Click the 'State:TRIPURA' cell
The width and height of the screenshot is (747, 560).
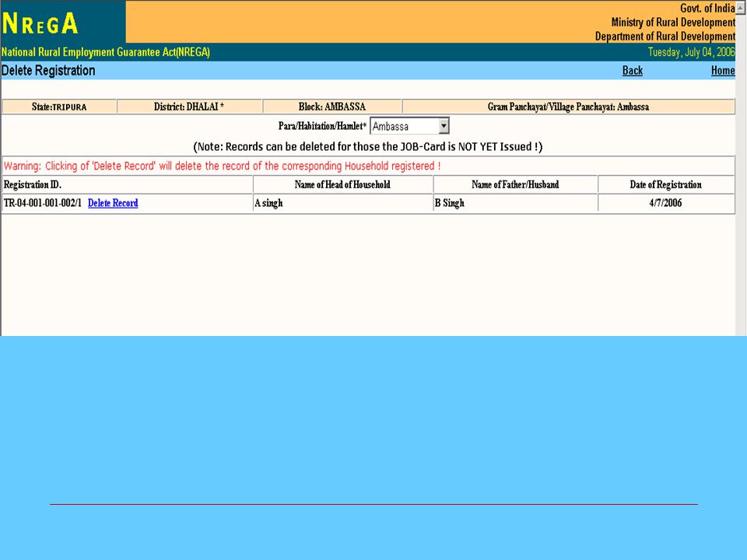click(60, 107)
